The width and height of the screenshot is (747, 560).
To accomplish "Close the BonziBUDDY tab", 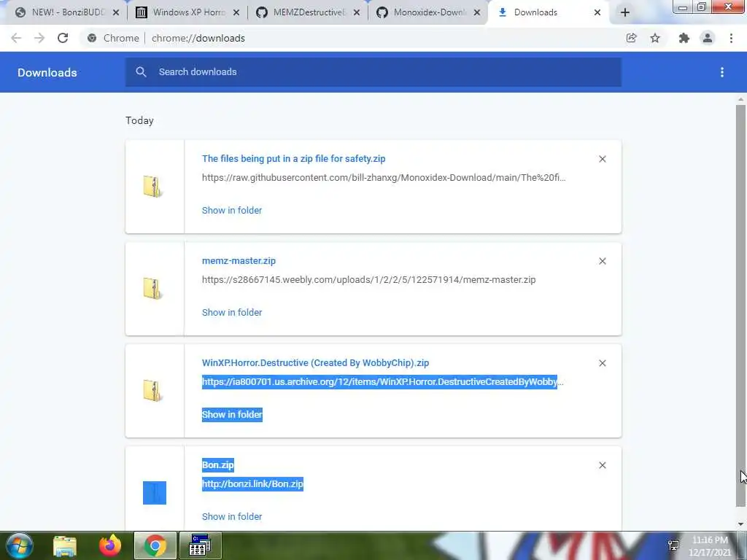I will 116,12.
